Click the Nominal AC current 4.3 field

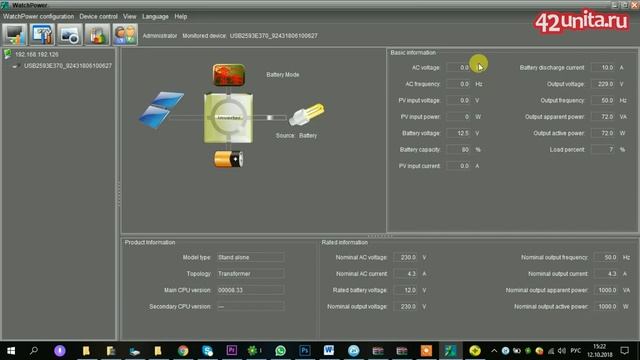(x=405, y=274)
